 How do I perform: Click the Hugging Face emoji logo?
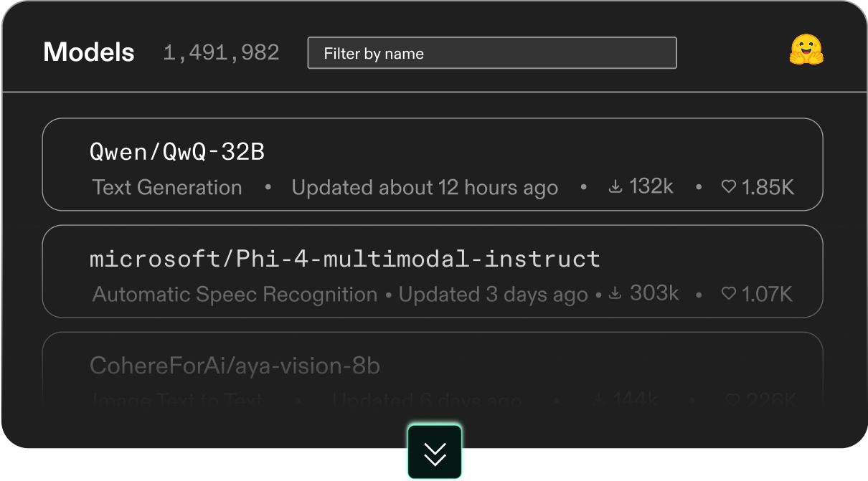pos(806,51)
